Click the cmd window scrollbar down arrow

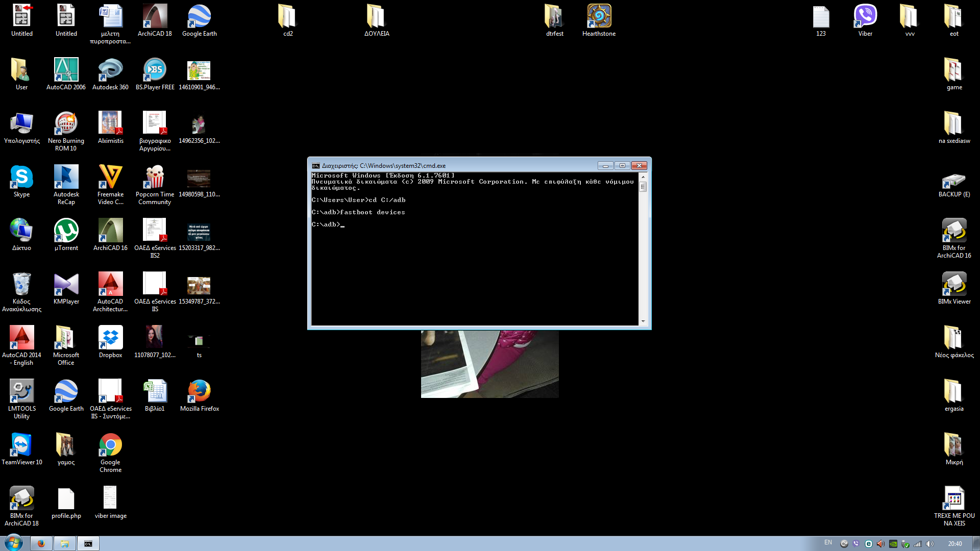tap(643, 321)
